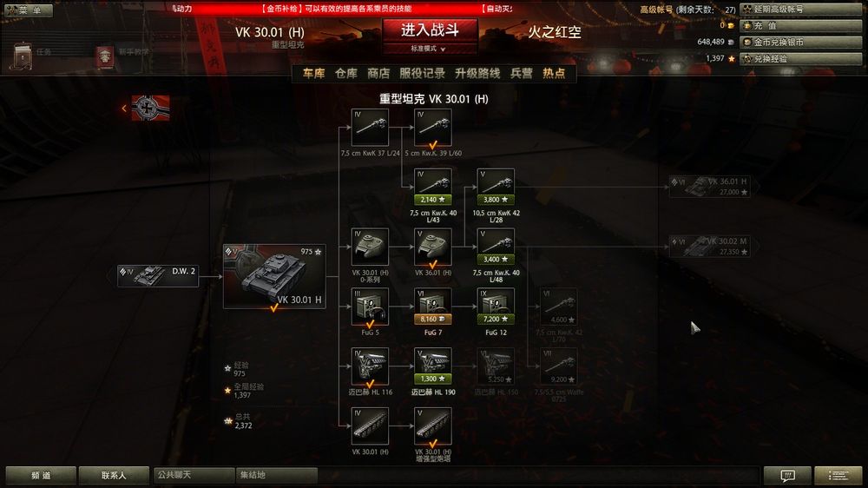Select the 7,5 cm KwK 37 L/24 gun module
868x488 pixels.
[x=370, y=128]
